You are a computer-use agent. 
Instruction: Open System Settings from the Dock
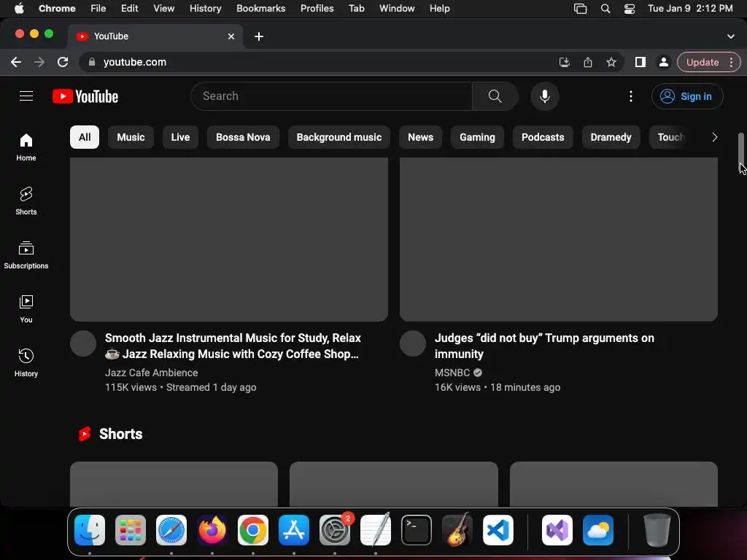[x=335, y=530]
